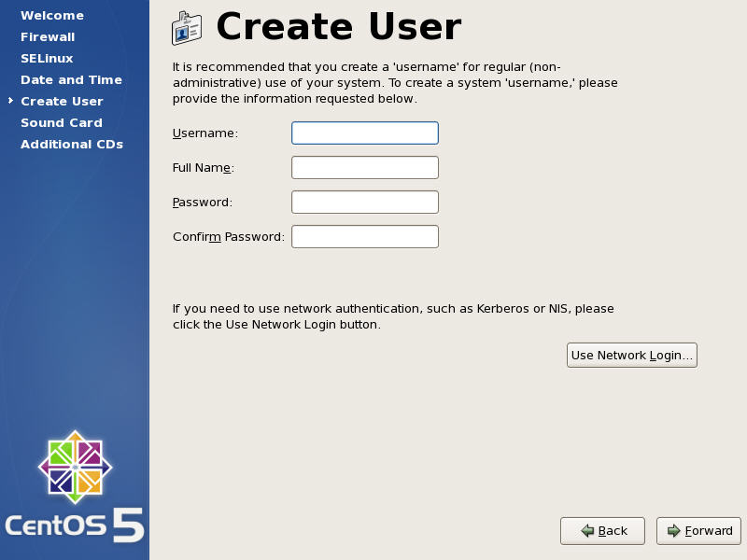Click the Create User page heading
Screen dimensions: 747x560
[339, 27]
